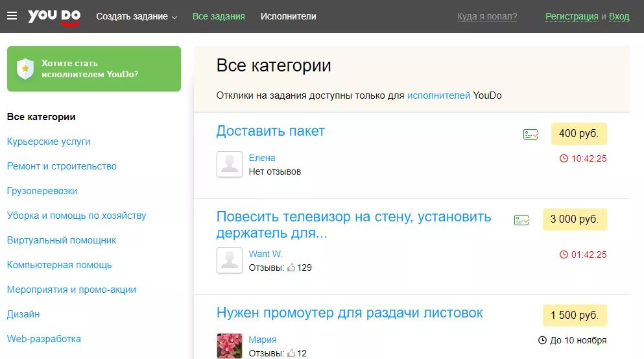Click the user name Мария

(x=263, y=340)
